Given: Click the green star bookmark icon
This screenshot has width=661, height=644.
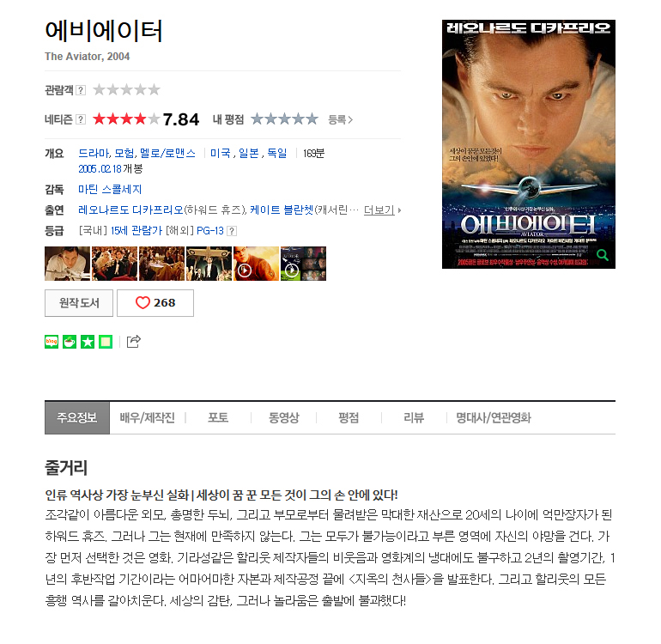Looking at the screenshot, I should click(88, 342).
